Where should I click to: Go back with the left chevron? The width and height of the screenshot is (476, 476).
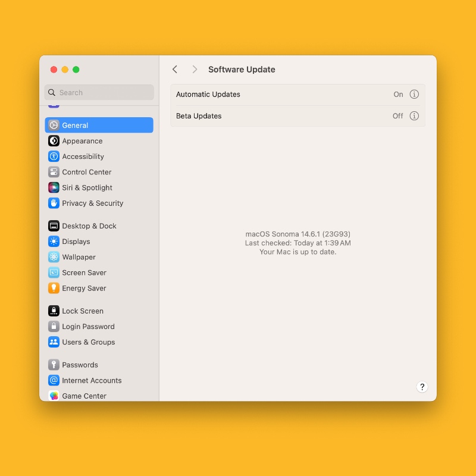175,70
